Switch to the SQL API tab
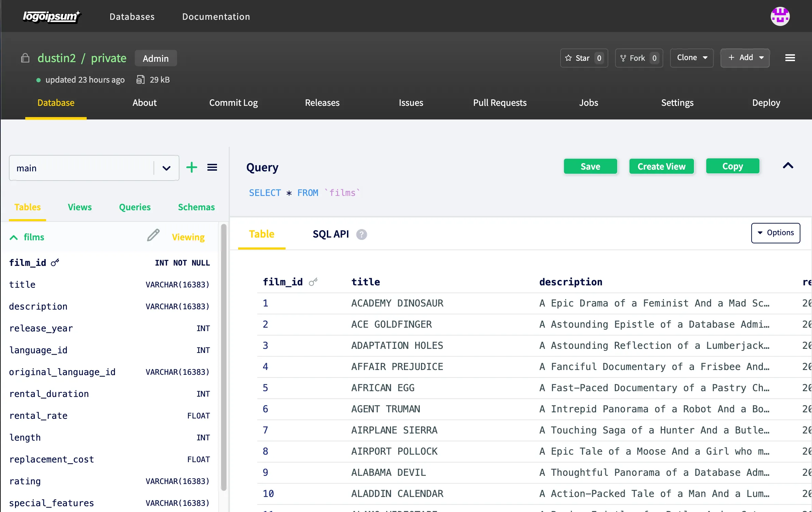Screen dimensions: 812x512 [x=330, y=234]
